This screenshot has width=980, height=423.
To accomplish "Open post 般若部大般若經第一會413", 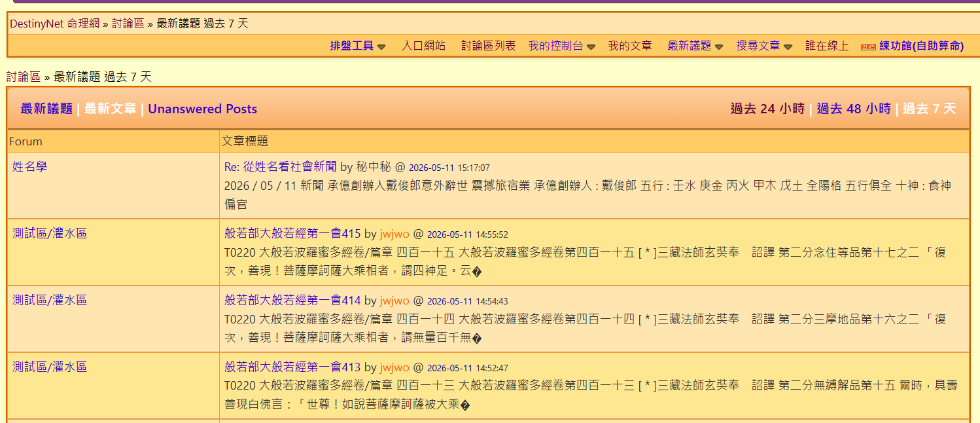I will (292, 367).
